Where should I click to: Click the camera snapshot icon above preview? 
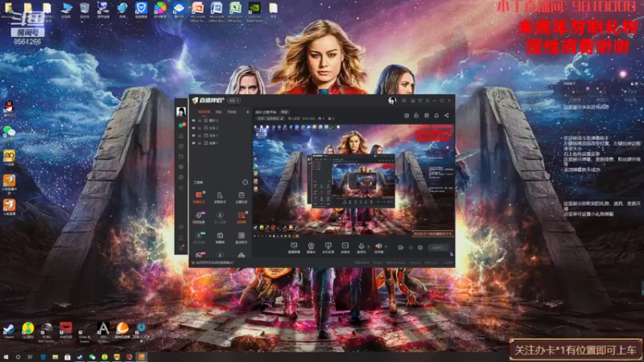coord(407,115)
